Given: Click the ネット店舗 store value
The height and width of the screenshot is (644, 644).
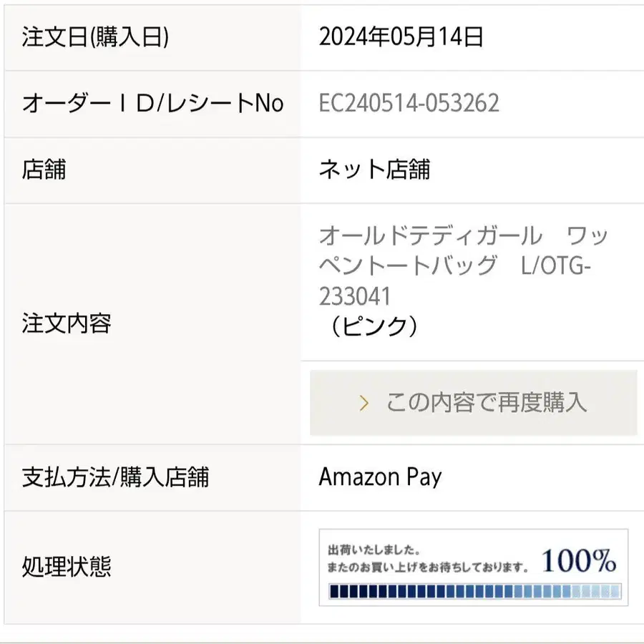Looking at the screenshot, I should point(374,169).
